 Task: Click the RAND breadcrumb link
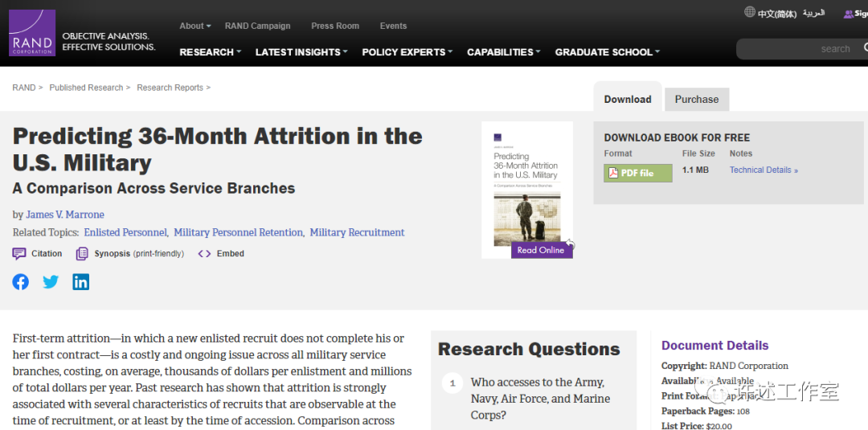[24, 88]
